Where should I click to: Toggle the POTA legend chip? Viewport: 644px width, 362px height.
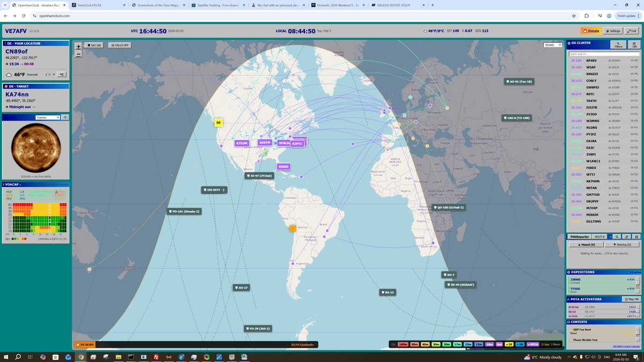[x=533, y=344]
